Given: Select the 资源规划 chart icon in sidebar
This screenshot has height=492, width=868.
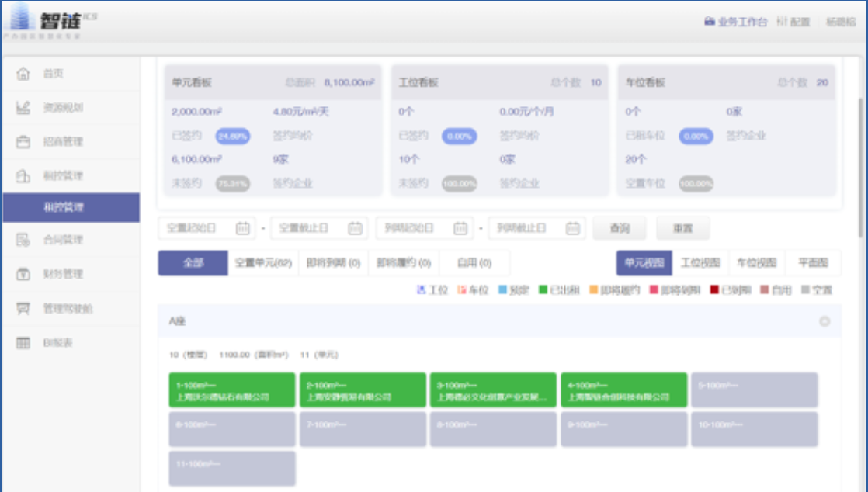Looking at the screenshot, I should (x=23, y=107).
